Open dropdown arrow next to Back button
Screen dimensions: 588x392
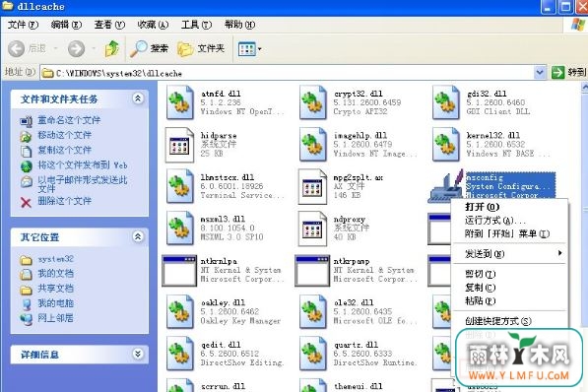(x=55, y=49)
